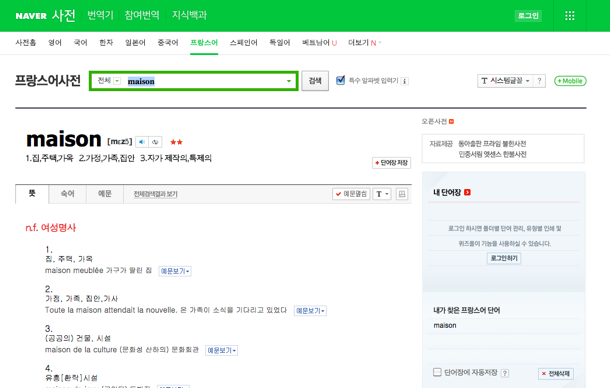Click the info icon next to special alphabet input
Screen dimensions: 610x388
coord(405,81)
